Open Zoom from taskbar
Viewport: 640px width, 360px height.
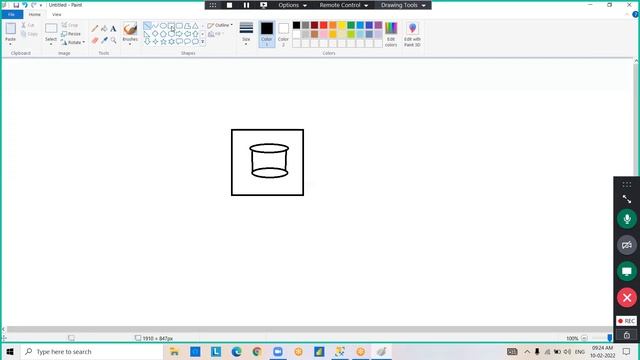(x=278, y=351)
